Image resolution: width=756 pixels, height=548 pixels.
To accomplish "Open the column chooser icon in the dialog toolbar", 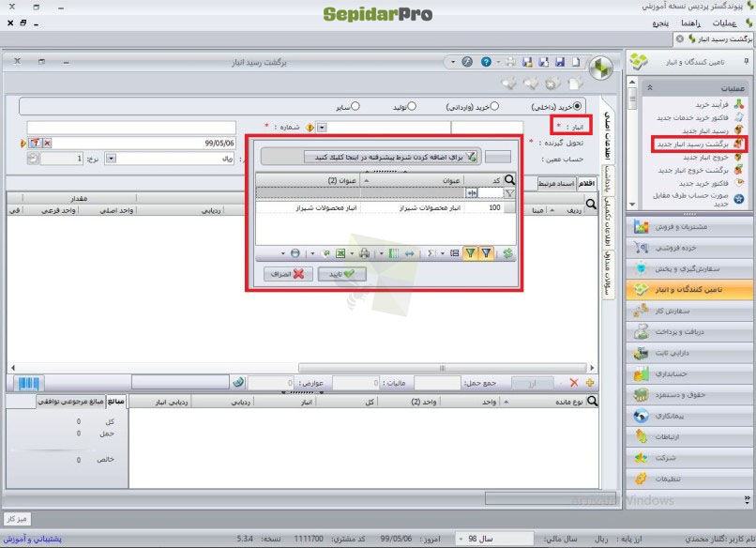I will click(393, 253).
